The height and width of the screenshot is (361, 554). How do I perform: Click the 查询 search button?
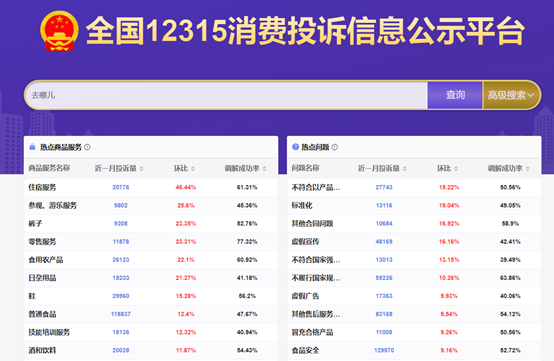tap(455, 95)
